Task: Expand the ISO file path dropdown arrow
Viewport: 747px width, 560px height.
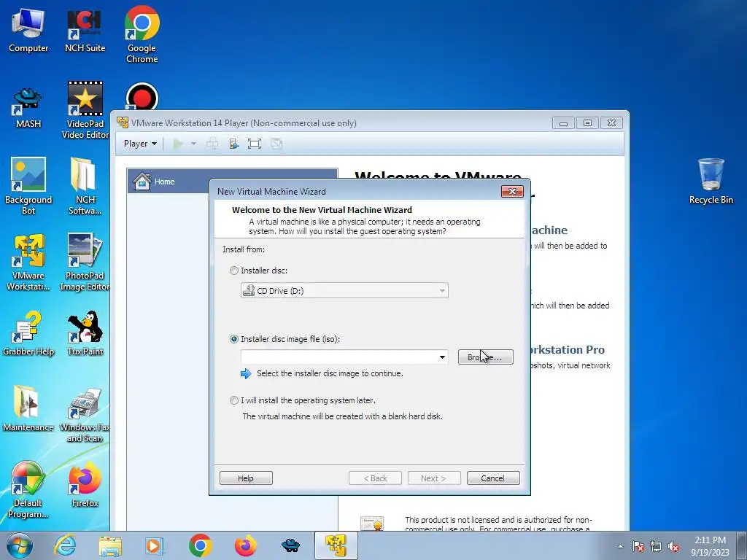Action: 442,357
